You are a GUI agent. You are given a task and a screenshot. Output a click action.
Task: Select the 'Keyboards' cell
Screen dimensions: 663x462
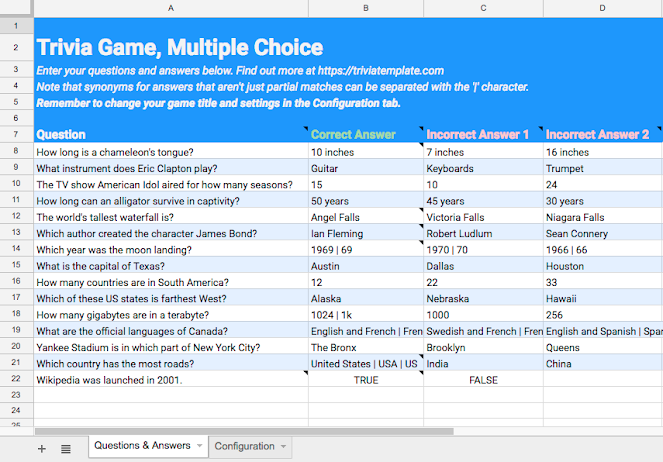[483, 168]
